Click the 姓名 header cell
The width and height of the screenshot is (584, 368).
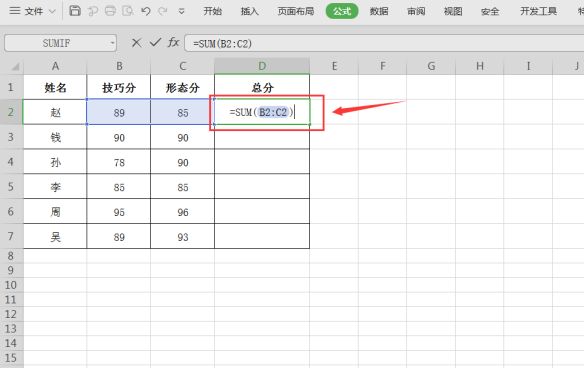coord(55,87)
